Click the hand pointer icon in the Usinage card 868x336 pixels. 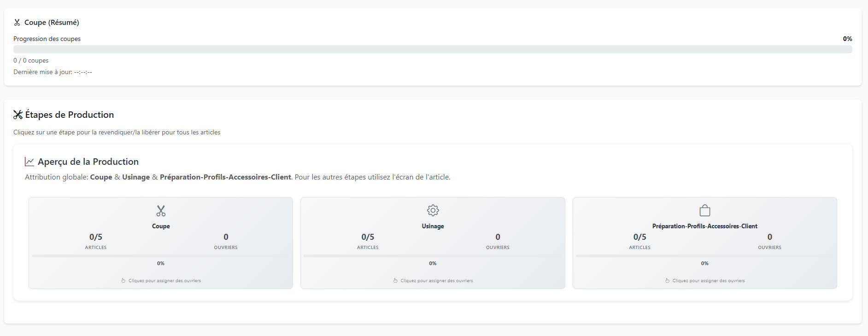[395, 280]
